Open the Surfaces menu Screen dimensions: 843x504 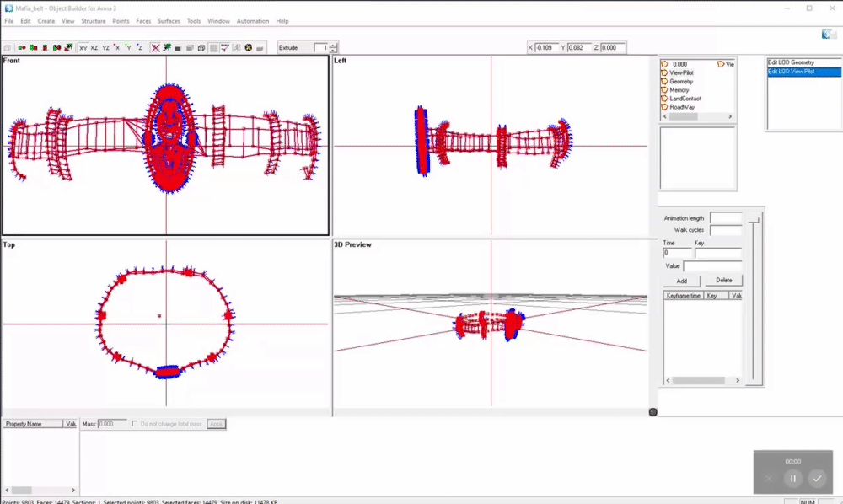tap(169, 21)
